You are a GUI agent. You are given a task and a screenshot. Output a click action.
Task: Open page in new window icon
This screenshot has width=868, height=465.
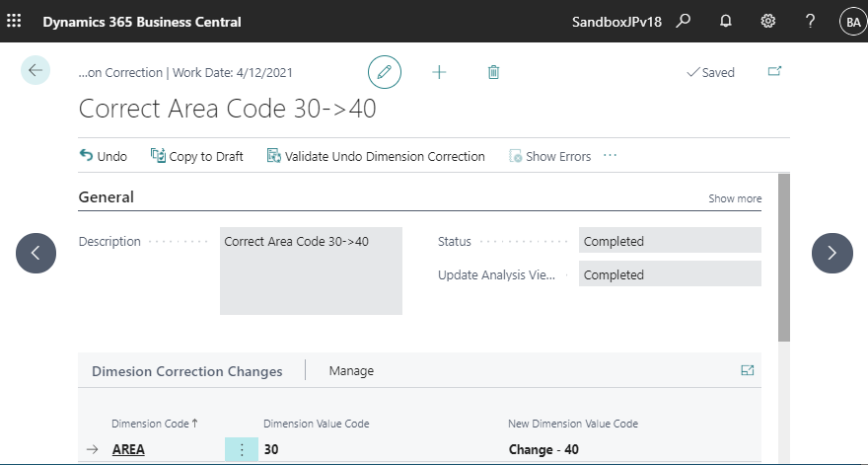(x=774, y=71)
